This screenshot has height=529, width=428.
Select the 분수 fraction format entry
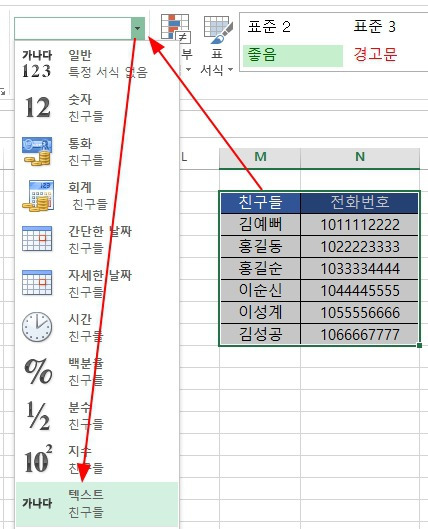pyautogui.click(x=97, y=415)
